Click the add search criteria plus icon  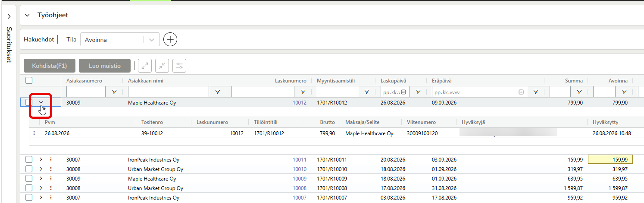[171, 39]
